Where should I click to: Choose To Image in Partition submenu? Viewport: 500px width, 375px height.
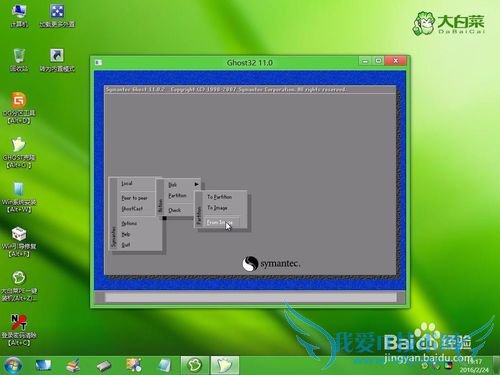[x=217, y=208]
